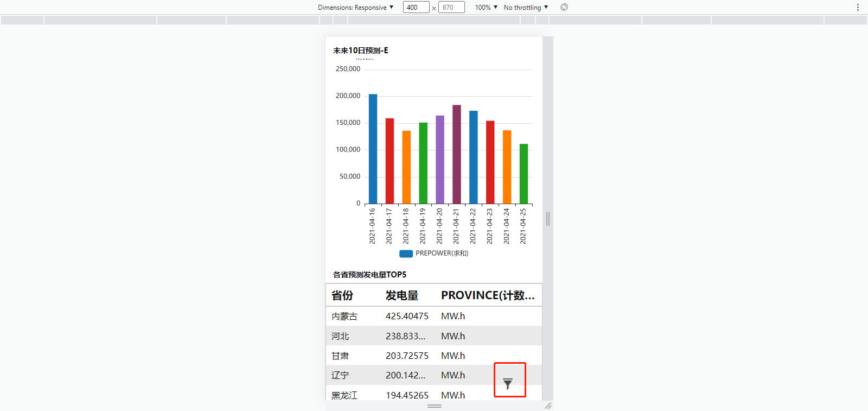Click the PROVINCE(计数... column header

pyautogui.click(x=488, y=295)
